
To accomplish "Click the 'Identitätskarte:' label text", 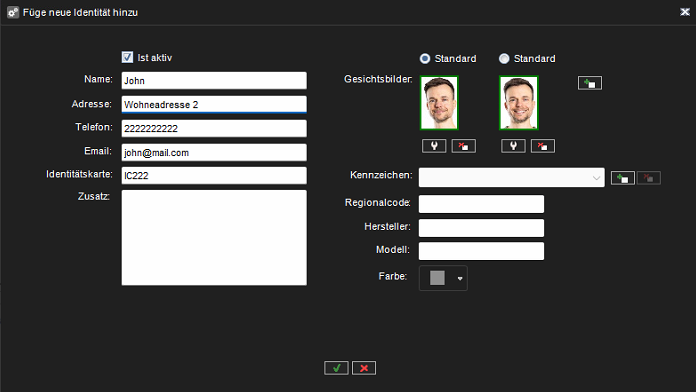I will (79, 174).
